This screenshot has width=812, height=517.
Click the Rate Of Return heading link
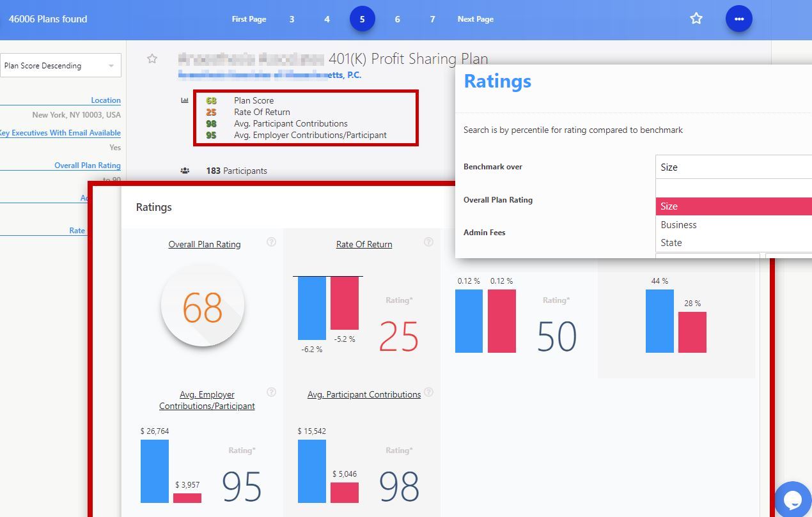point(364,244)
